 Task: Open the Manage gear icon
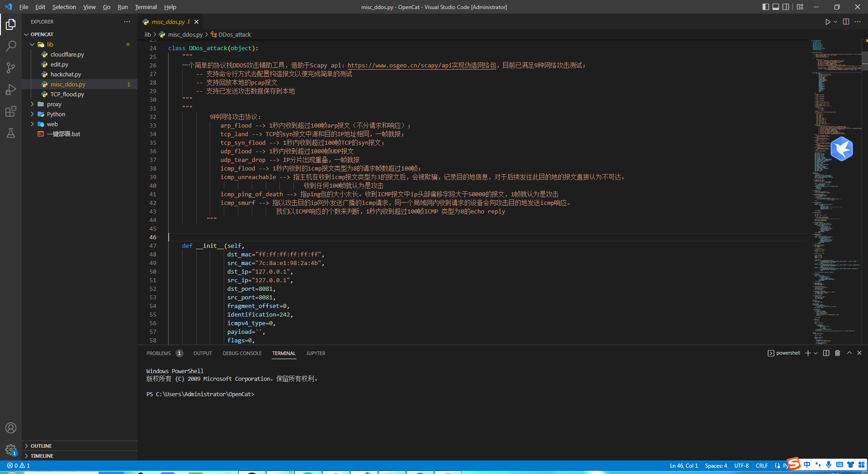tap(11, 450)
